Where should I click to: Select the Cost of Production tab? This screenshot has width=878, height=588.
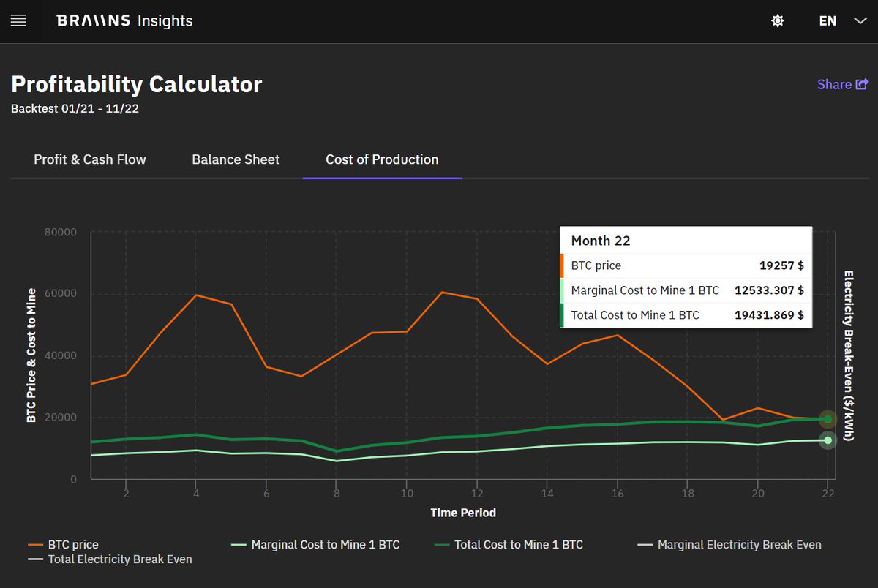(x=382, y=159)
